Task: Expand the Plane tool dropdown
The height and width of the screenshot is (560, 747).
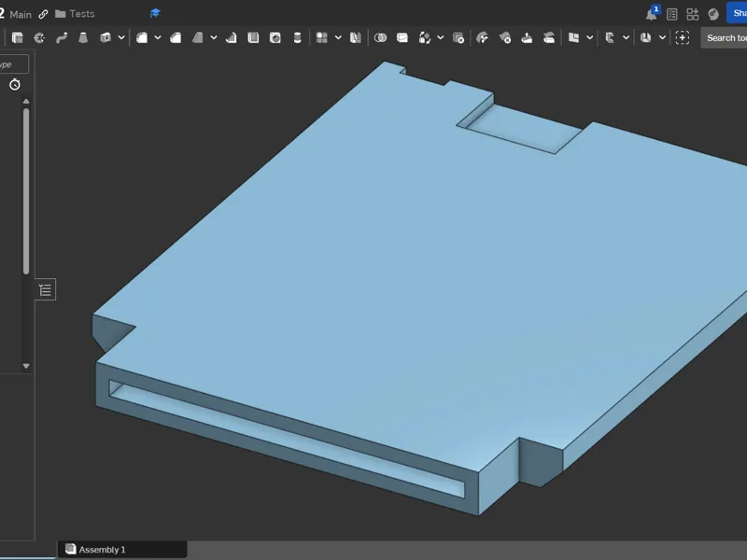Action: [x=590, y=37]
